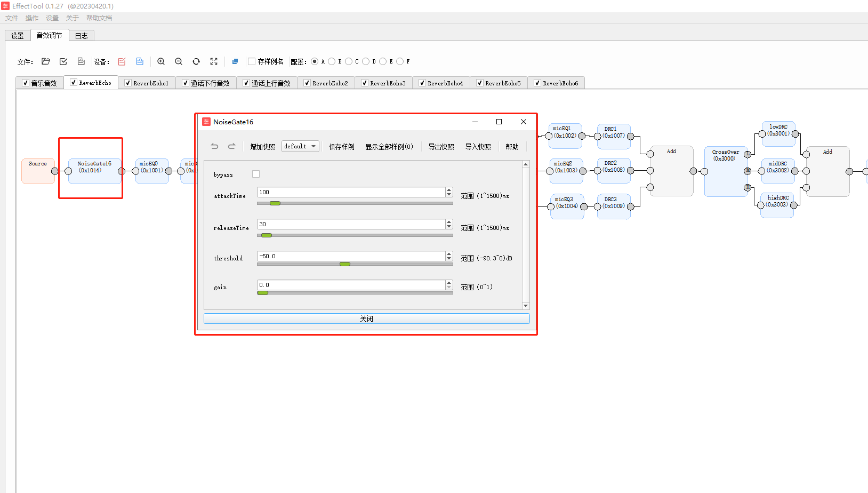The image size is (868, 493).
Task: Open the 文件 menu
Action: pos(12,18)
